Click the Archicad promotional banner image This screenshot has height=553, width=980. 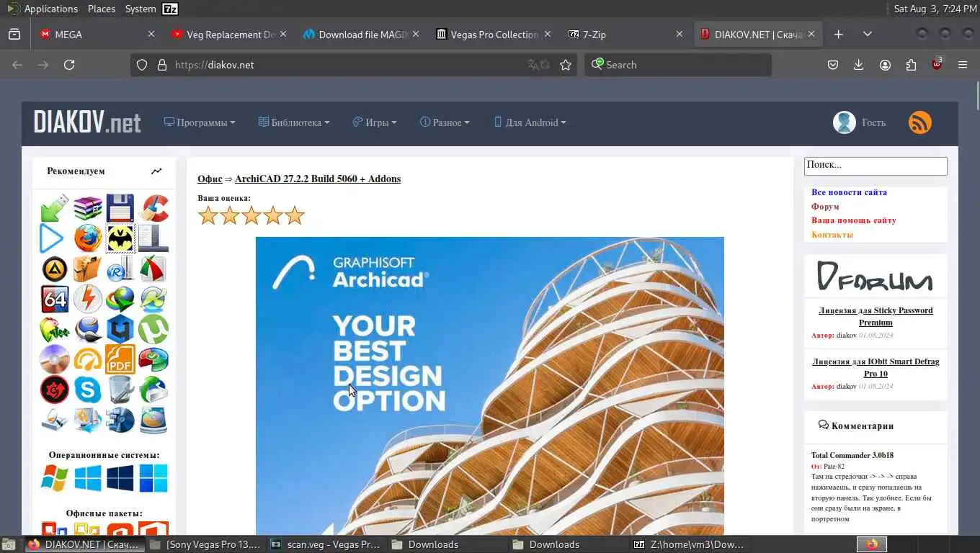[490, 386]
